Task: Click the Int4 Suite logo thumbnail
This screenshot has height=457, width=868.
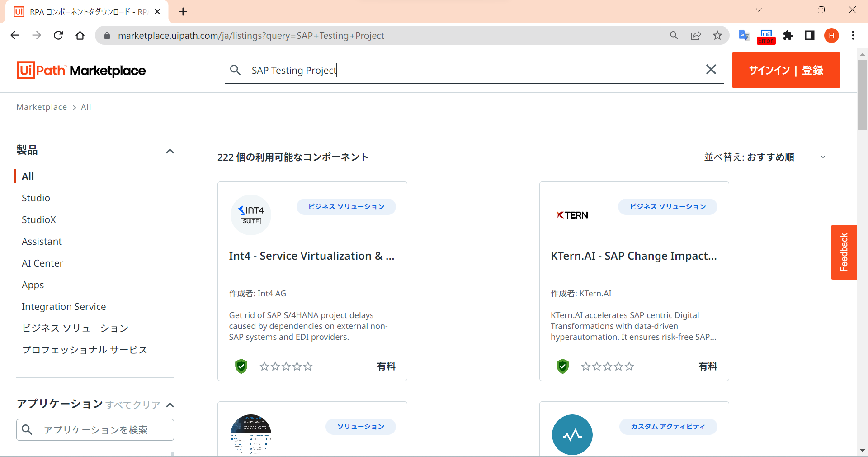Action: point(251,215)
